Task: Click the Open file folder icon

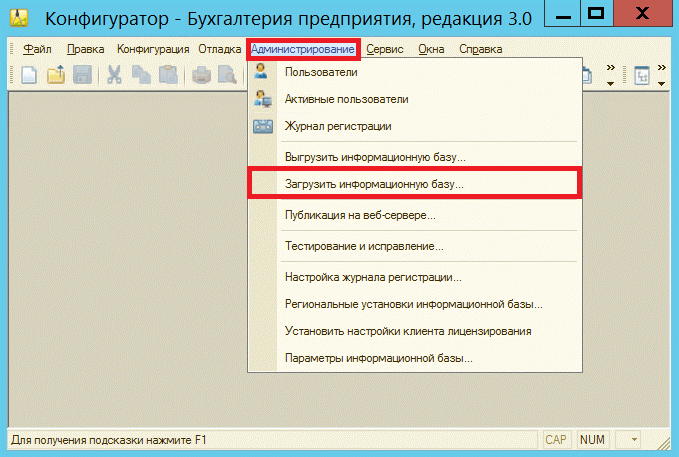Action: (x=56, y=75)
